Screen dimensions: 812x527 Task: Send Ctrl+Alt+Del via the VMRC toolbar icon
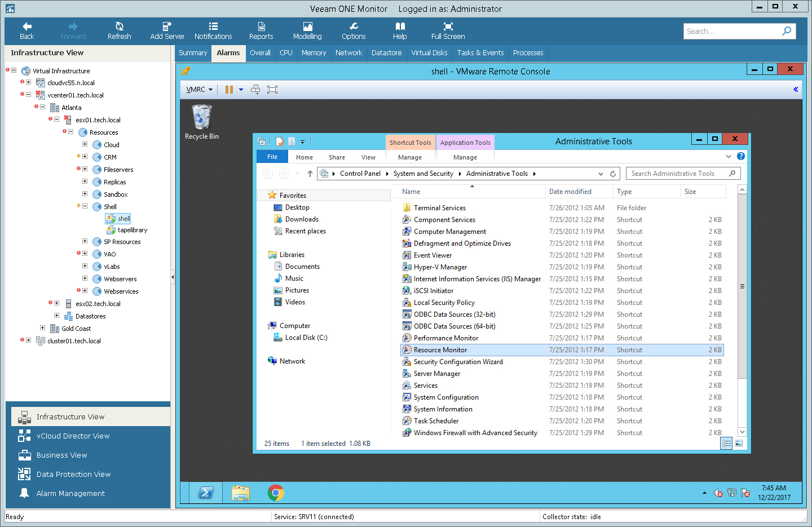[x=255, y=90]
